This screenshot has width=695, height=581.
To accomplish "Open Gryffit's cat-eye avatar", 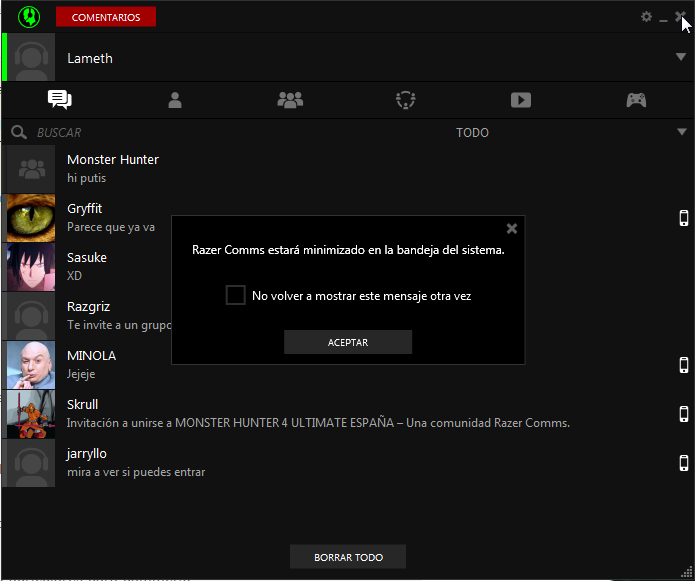I will [31, 218].
